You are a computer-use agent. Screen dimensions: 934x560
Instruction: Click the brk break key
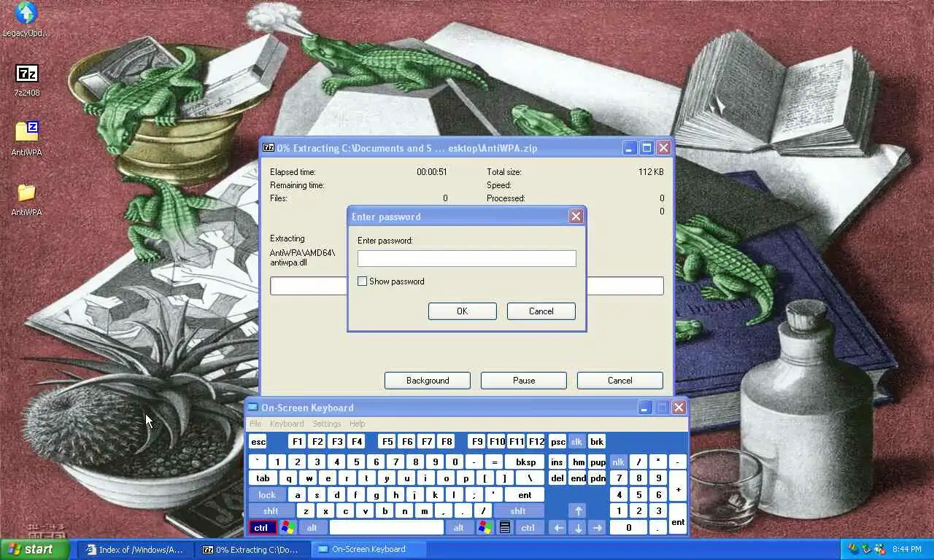(597, 441)
